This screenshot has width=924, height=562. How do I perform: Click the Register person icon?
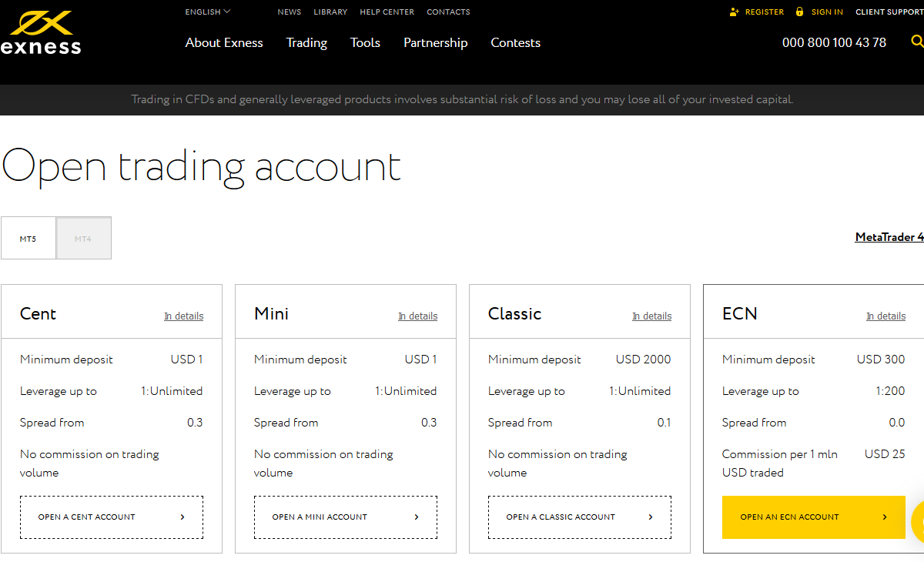pyautogui.click(x=733, y=12)
